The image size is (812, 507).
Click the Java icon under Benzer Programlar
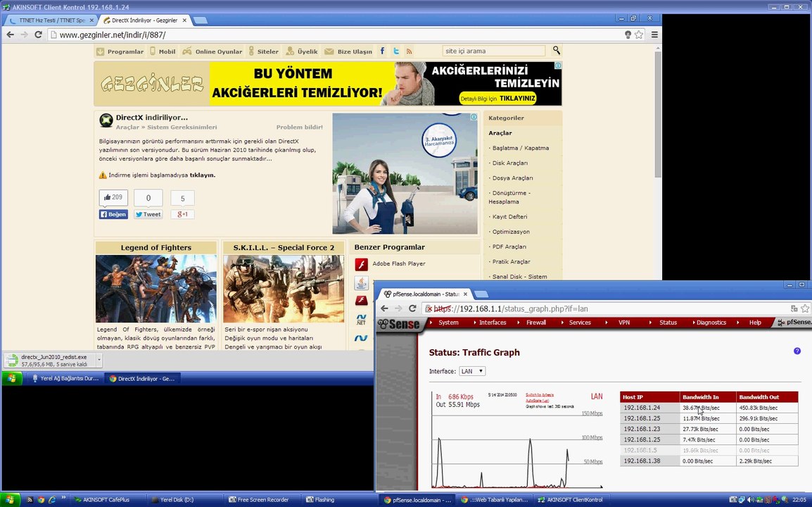pos(362,282)
